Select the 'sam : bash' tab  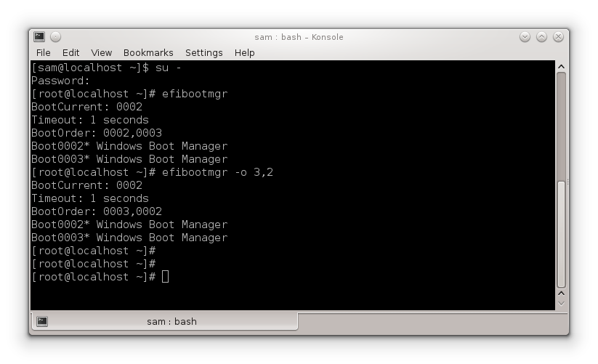[x=164, y=321]
